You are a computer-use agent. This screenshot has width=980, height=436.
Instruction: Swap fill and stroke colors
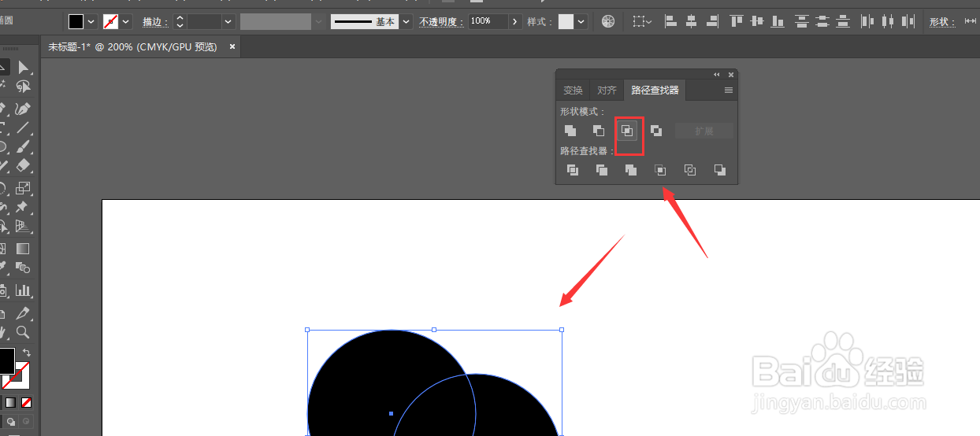click(x=26, y=353)
